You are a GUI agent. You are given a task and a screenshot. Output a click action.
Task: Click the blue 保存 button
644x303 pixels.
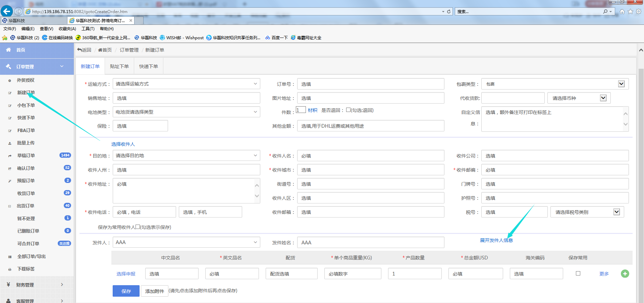(126, 291)
